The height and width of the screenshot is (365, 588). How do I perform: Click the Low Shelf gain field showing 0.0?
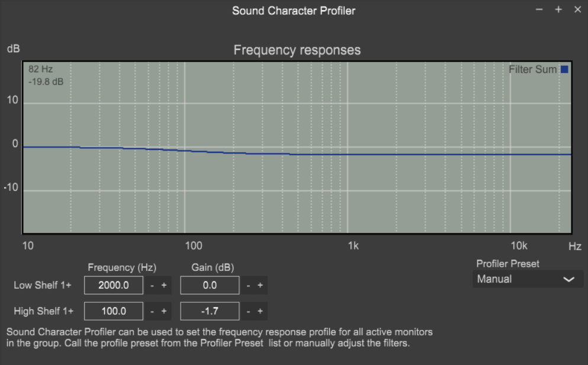(x=210, y=286)
